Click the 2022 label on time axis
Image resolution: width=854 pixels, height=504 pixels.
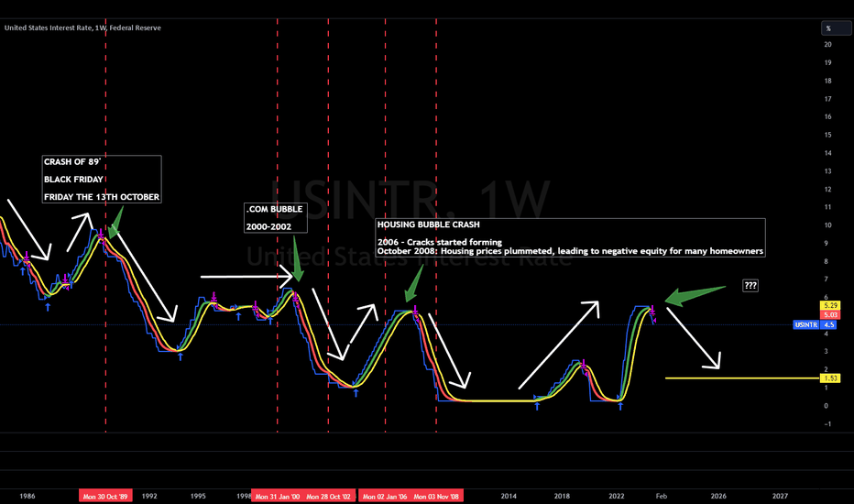click(x=617, y=497)
